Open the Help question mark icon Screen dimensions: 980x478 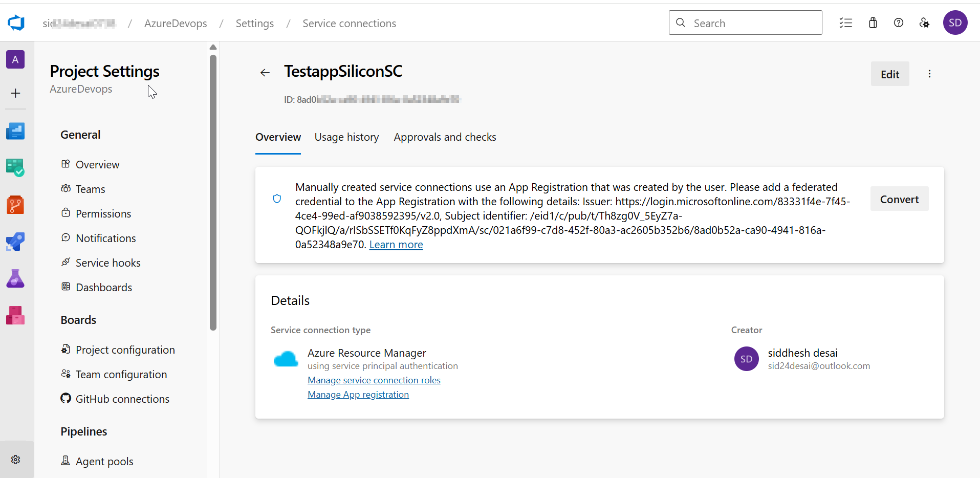tap(899, 23)
